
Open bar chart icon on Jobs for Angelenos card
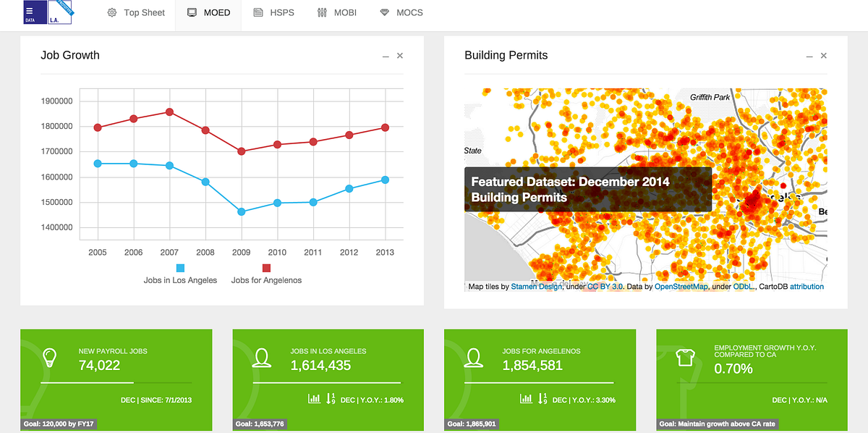point(527,398)
